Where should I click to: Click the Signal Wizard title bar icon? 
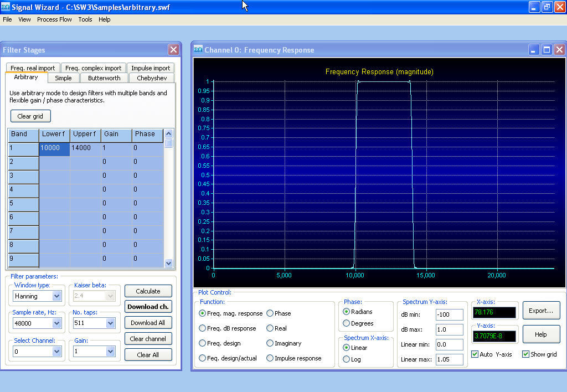click(x=6, y=7)
